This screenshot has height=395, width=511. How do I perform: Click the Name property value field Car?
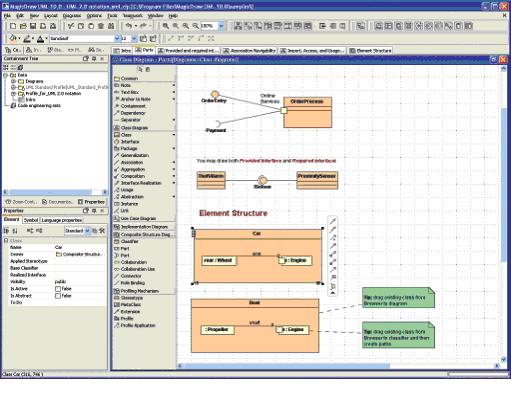click(x=79, y=247)
